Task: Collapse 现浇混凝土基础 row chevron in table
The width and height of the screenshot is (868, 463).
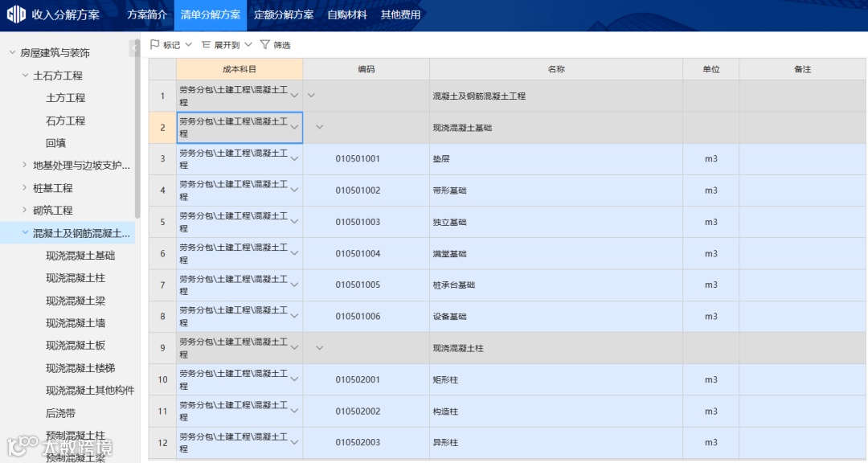Action: tap(319, 127)
